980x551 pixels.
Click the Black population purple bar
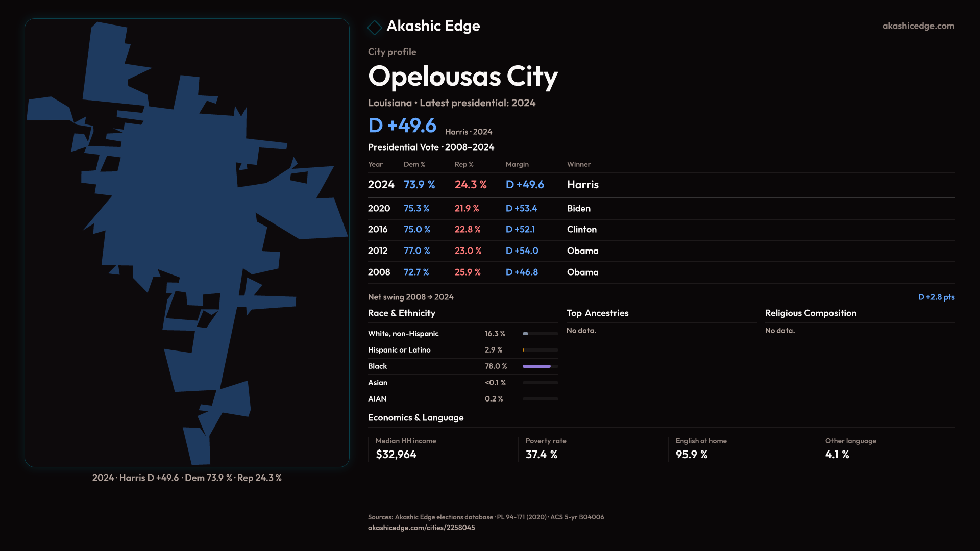(x=536, y=366)
